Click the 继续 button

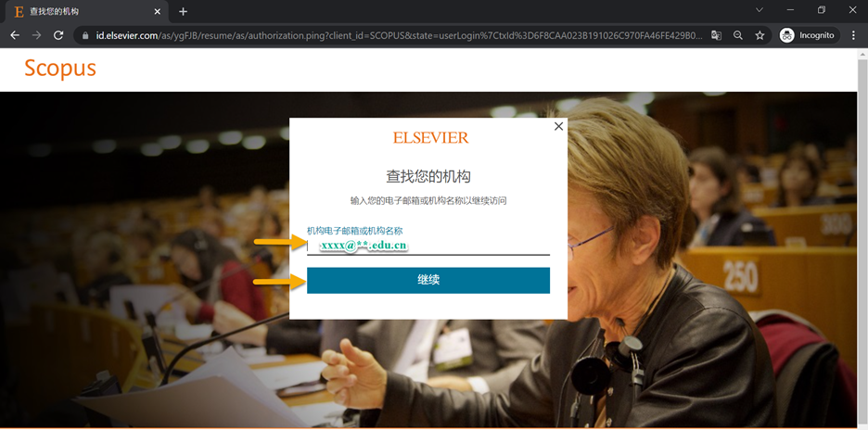428,281
